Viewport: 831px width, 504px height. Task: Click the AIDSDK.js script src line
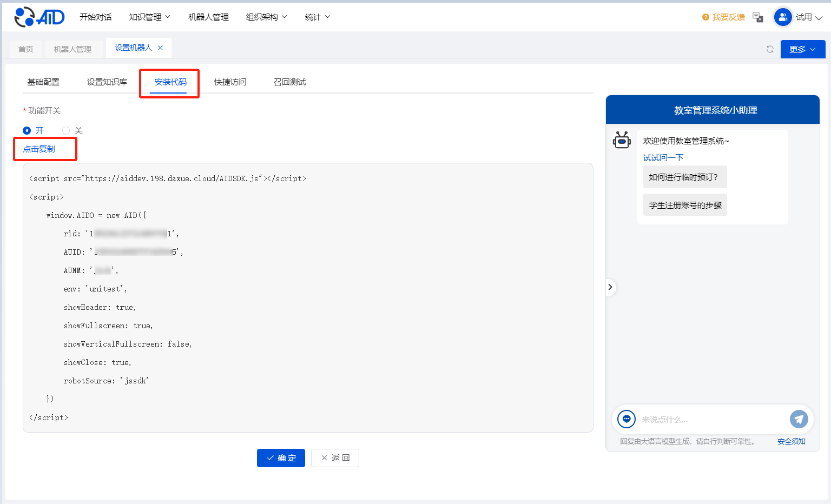[x=168, y=178]
